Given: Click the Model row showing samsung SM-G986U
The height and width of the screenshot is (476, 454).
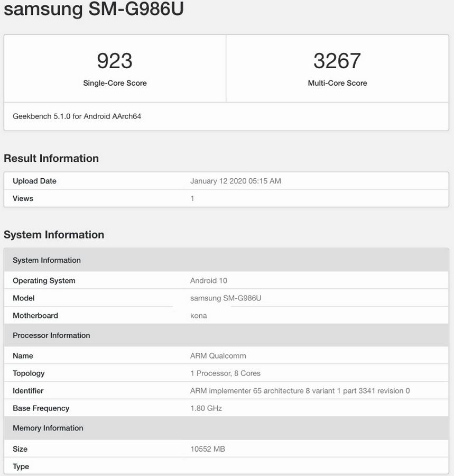Looking at the screenshot, I should point(226,298).
